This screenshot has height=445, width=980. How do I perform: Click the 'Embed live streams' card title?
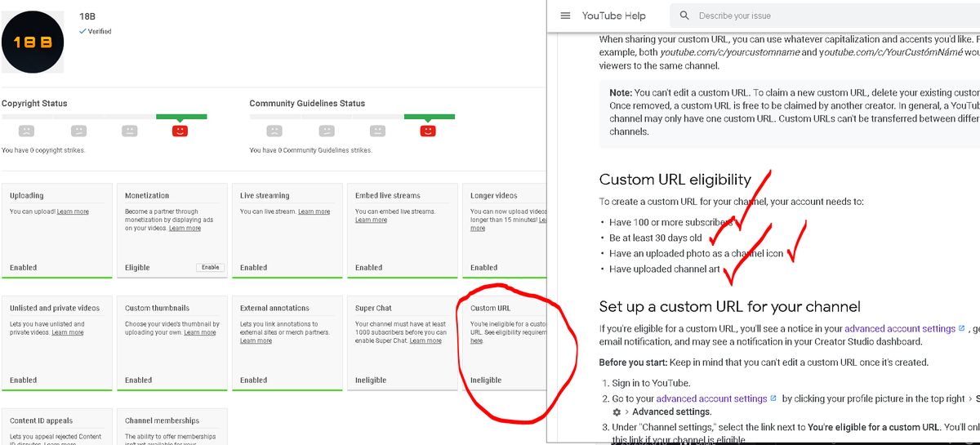tap(388, 196)
